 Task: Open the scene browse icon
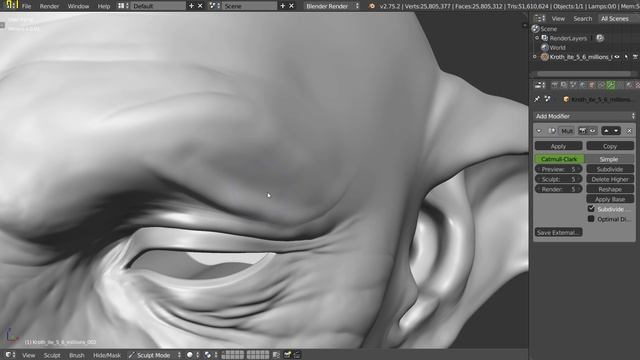pyautogui.click(x=214, y=6)
